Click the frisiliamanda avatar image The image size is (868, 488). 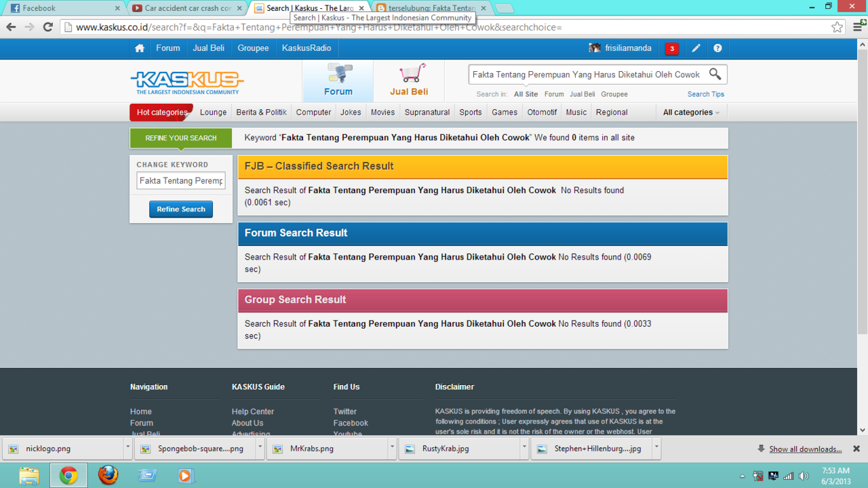point(595,48)
